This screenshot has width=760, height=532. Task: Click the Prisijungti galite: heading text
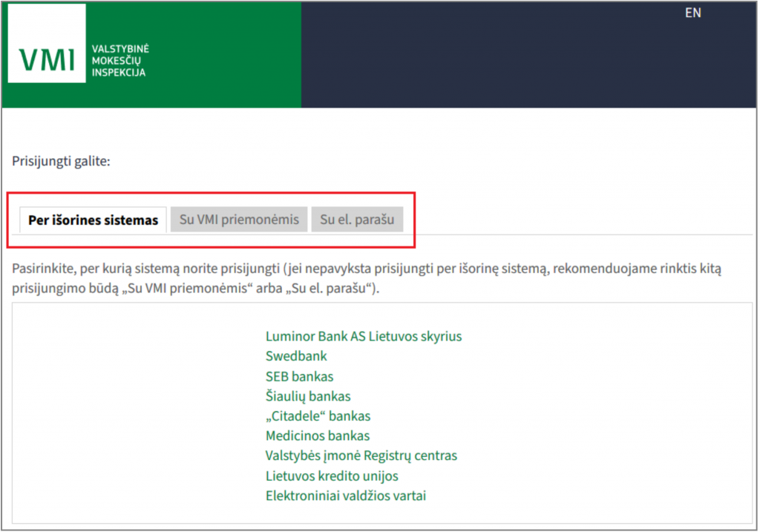61,161
